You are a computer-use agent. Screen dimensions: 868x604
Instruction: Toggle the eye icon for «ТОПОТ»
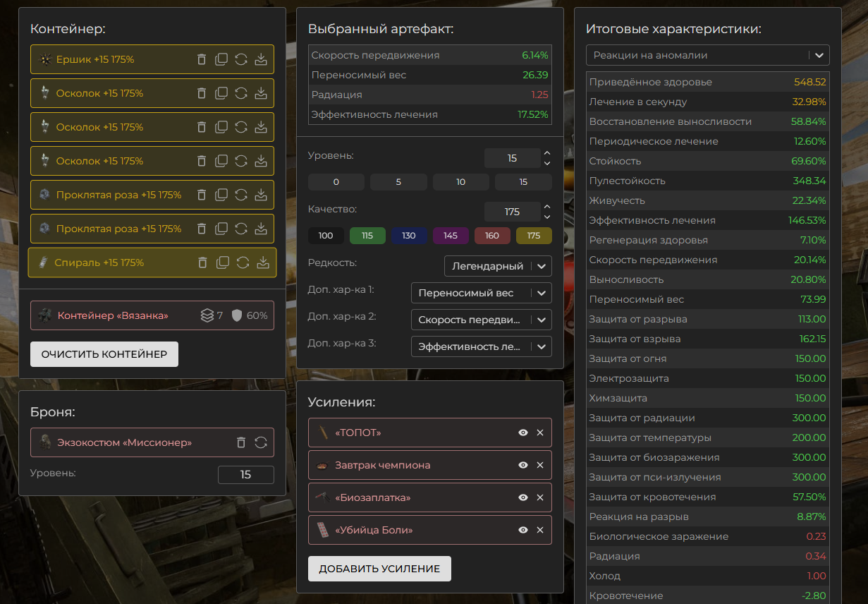point(523,433)
